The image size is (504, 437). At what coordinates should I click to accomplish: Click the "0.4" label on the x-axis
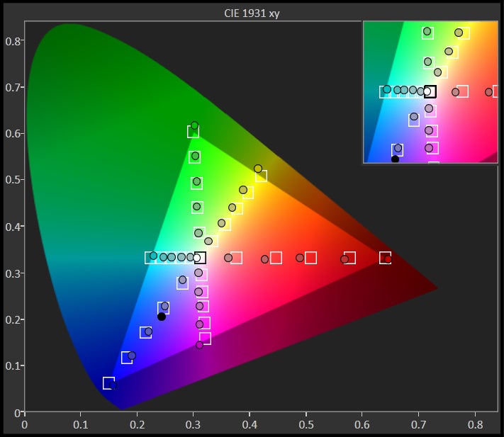tap(250, 425)
